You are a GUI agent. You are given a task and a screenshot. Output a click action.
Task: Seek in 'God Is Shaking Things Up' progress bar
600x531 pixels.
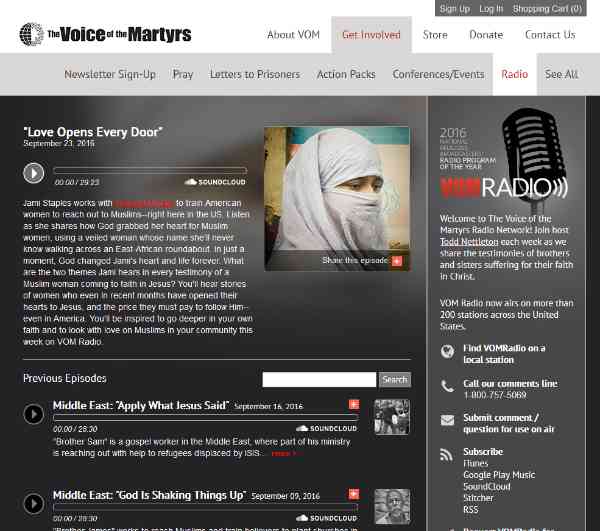coord(206,507)
